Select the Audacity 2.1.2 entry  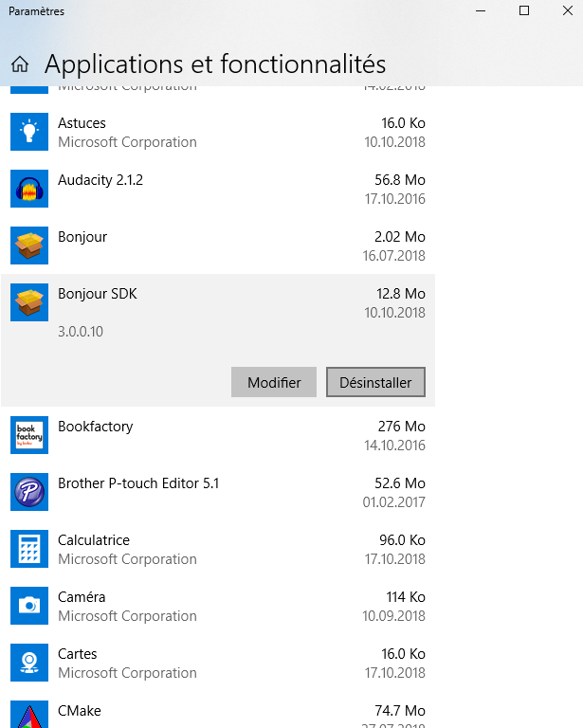pyautogui.click(x=100, y=180)
